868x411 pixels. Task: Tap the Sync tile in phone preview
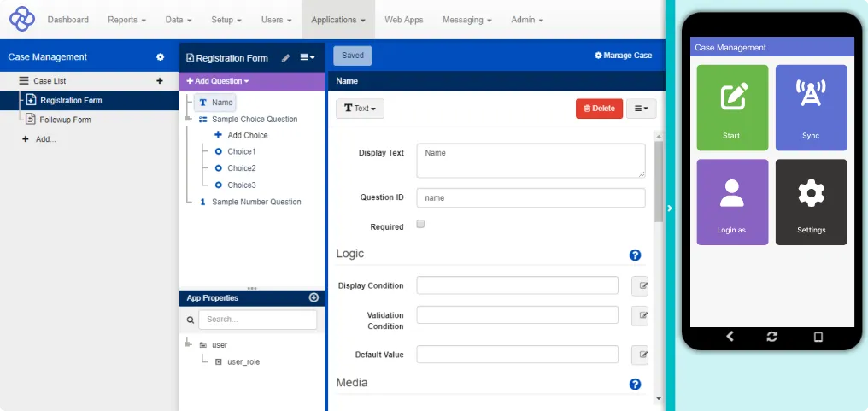(811, 108)
